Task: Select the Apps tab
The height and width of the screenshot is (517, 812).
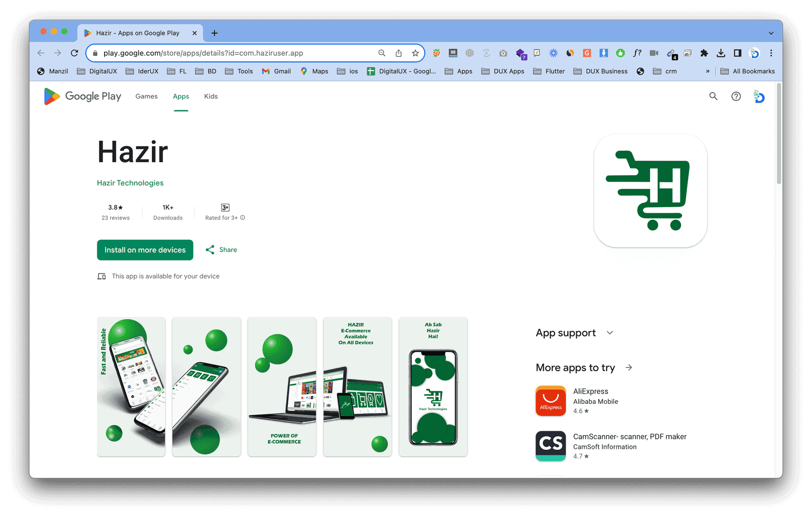Action: 181,96
